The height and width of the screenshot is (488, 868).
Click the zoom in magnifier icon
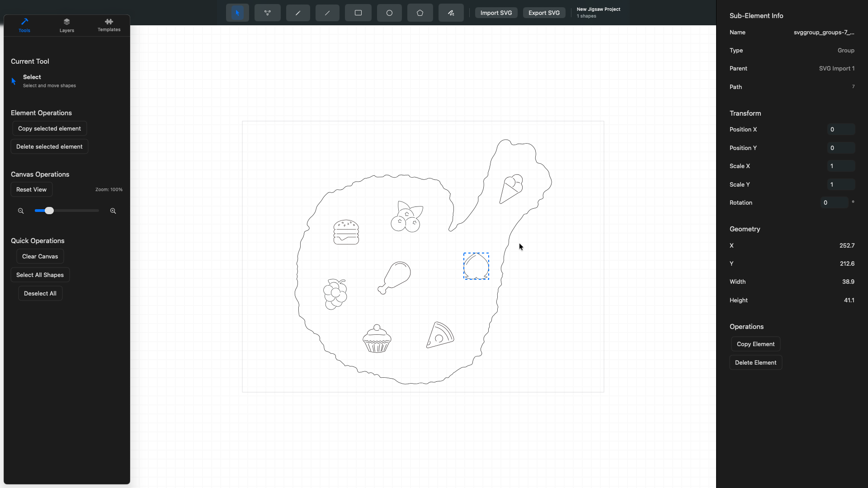point(113,211)
